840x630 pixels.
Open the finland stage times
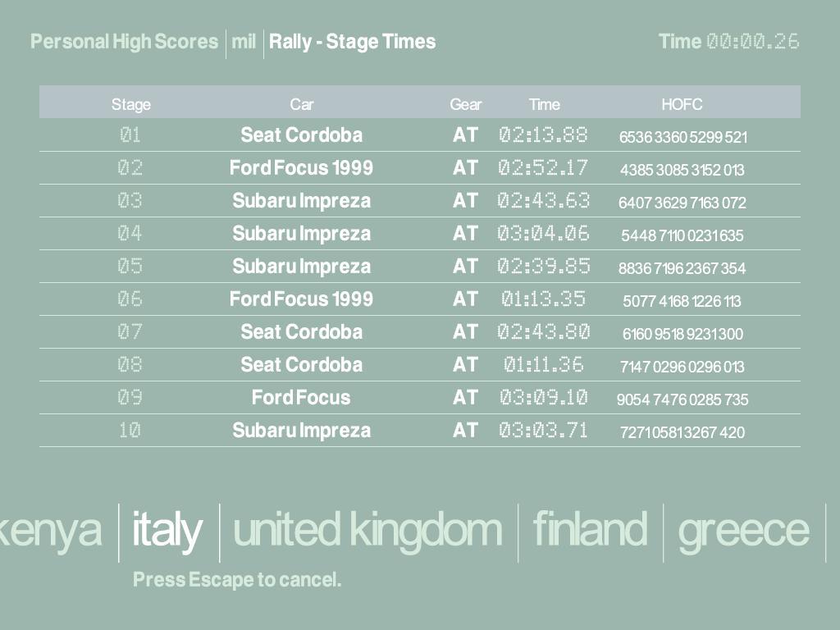pos(590,530)
